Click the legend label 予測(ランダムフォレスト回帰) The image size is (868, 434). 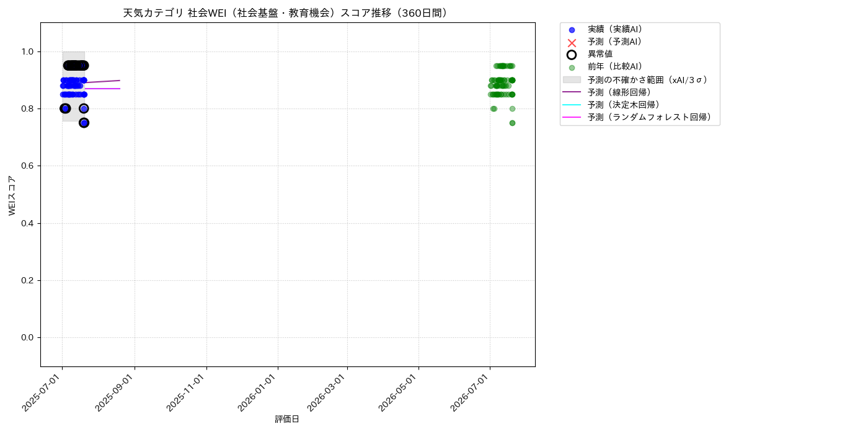click(651, 117)
